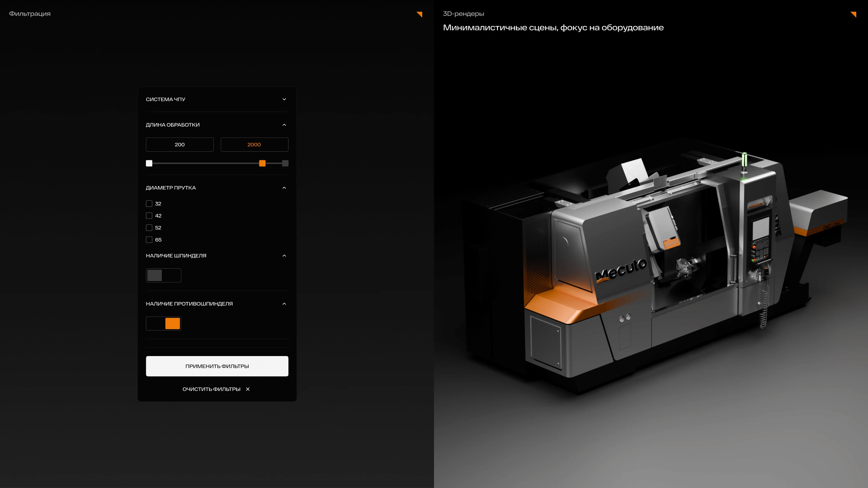The image size is (868, 488).
Task: Click the maximum length field showing 2000
Action: point(254,145)
